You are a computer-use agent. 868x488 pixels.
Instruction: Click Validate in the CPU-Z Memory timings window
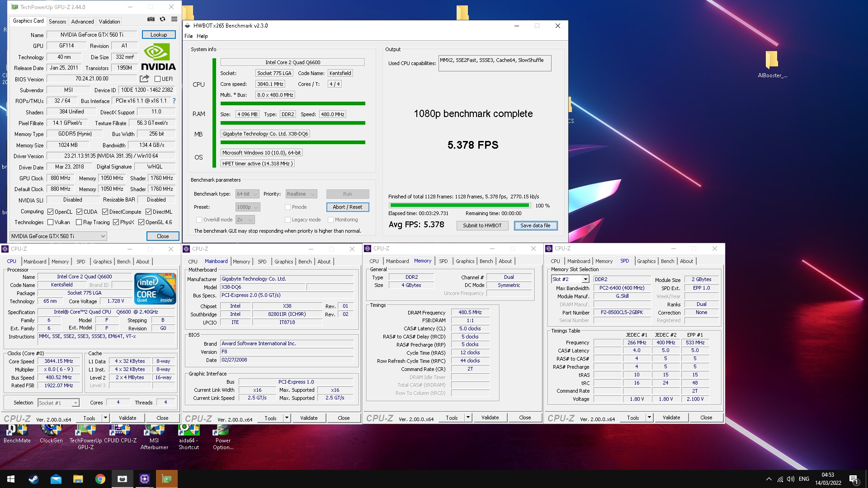coord(490,418)
